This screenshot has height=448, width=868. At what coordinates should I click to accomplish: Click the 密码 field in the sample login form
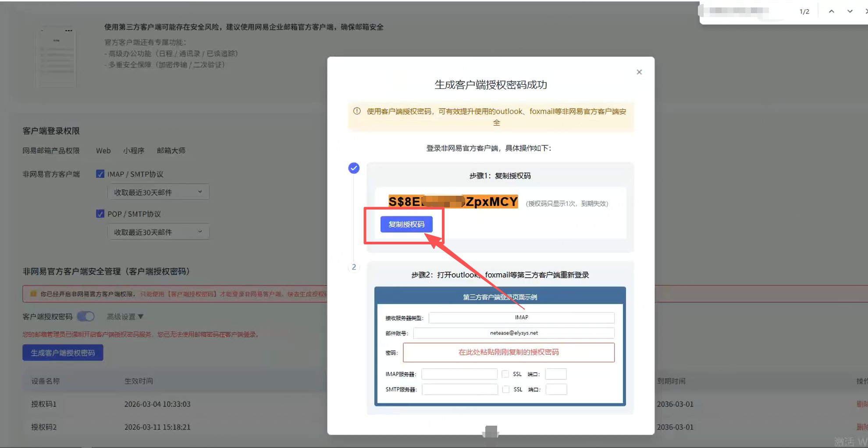point(509,353)
